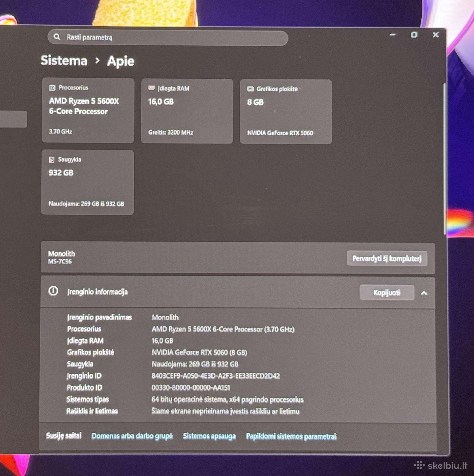Click 'Sistemos tipas' label
474x476 pixels.
coord(88,399)
